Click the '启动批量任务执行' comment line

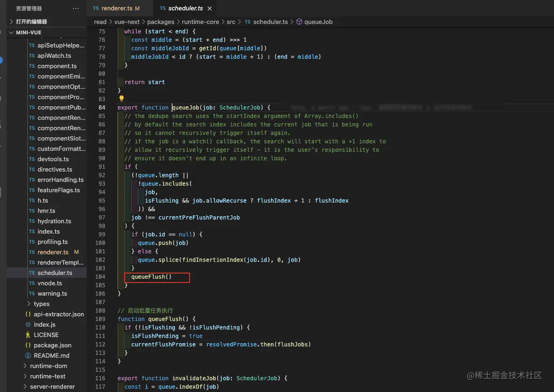tap(145, 310)
